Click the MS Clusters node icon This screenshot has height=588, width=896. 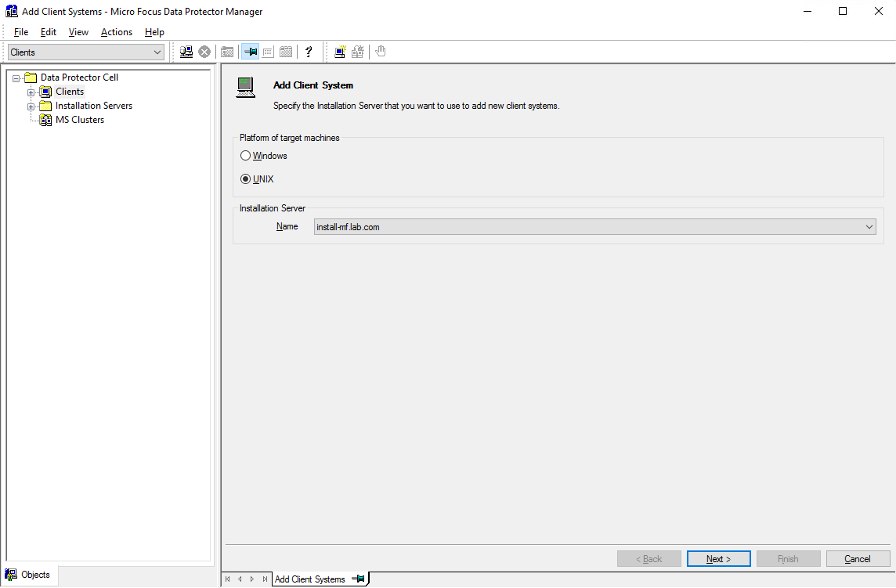pyautogui.click(x=45, y=120)
